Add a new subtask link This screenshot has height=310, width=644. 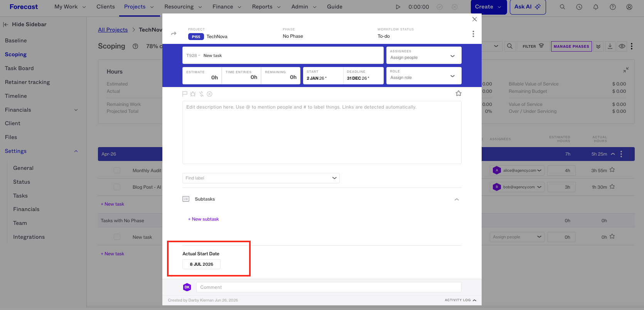tap(203, 219)
